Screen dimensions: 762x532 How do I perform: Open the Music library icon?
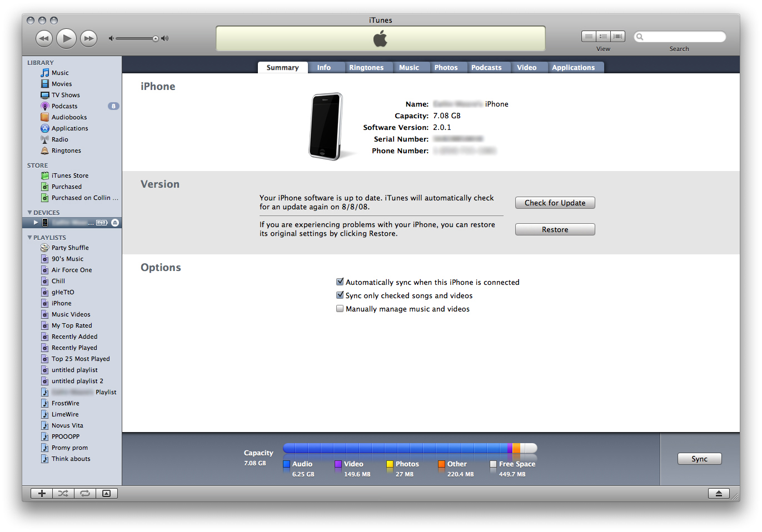(45, 73)
